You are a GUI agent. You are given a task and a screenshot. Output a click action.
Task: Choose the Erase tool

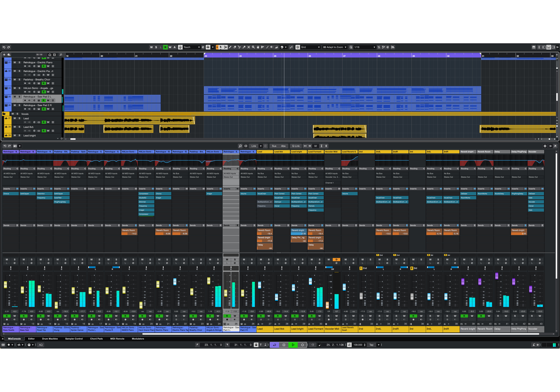point(235,47)
